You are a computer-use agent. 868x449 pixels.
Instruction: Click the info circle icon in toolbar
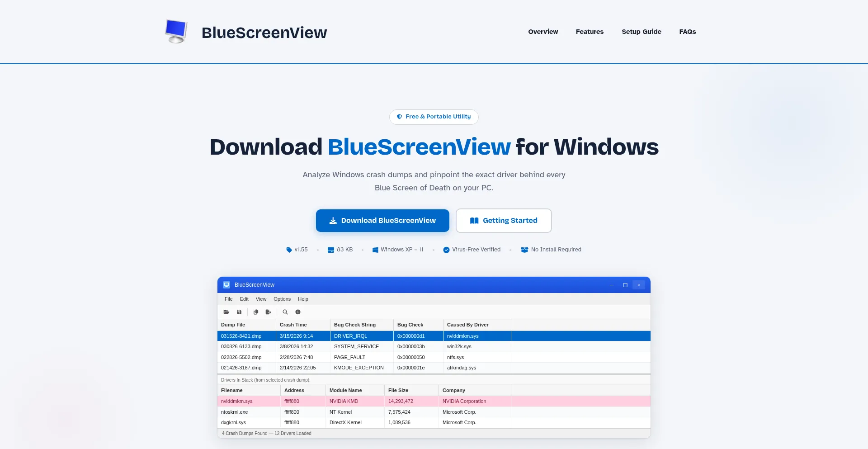coord(298,312)
